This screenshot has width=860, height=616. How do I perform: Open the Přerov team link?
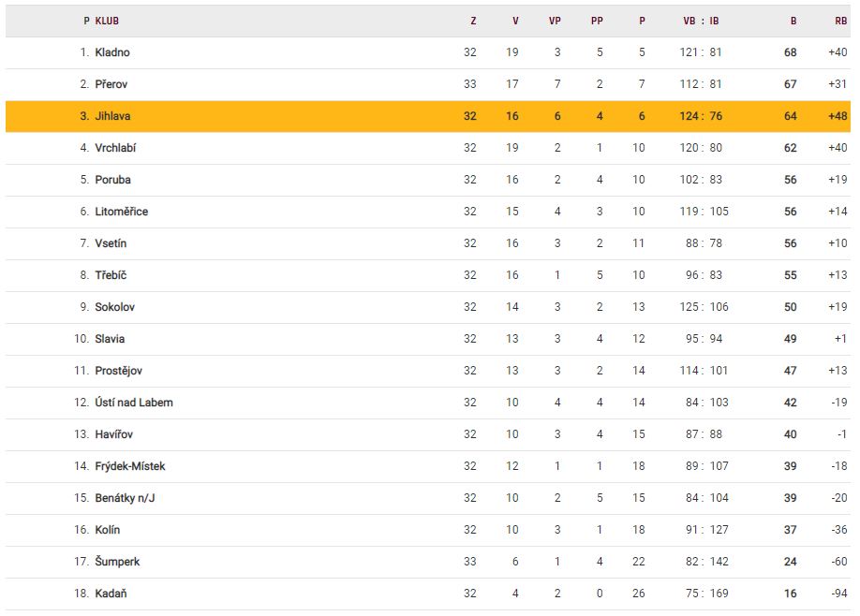coord(111,84)
